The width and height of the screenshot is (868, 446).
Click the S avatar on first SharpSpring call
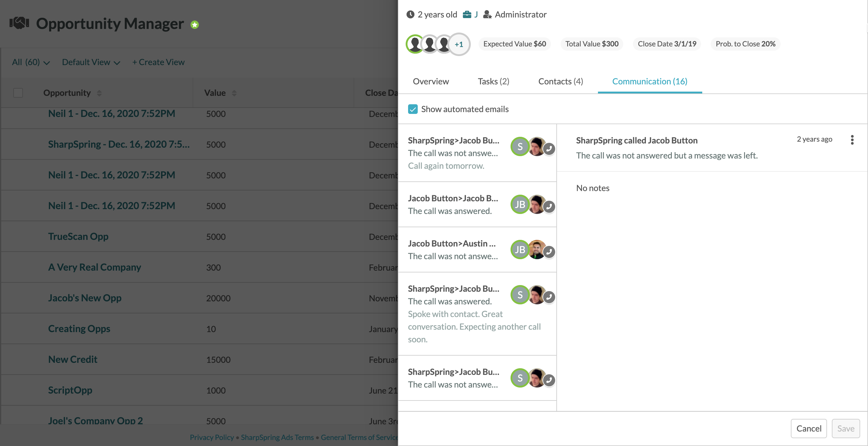coord(520,146)
